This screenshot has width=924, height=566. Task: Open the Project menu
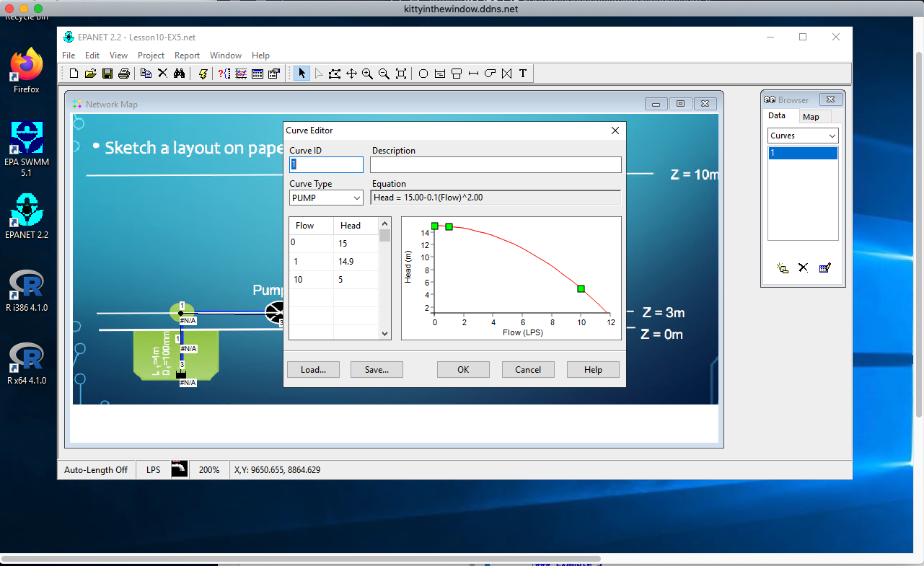pos(151,56)
